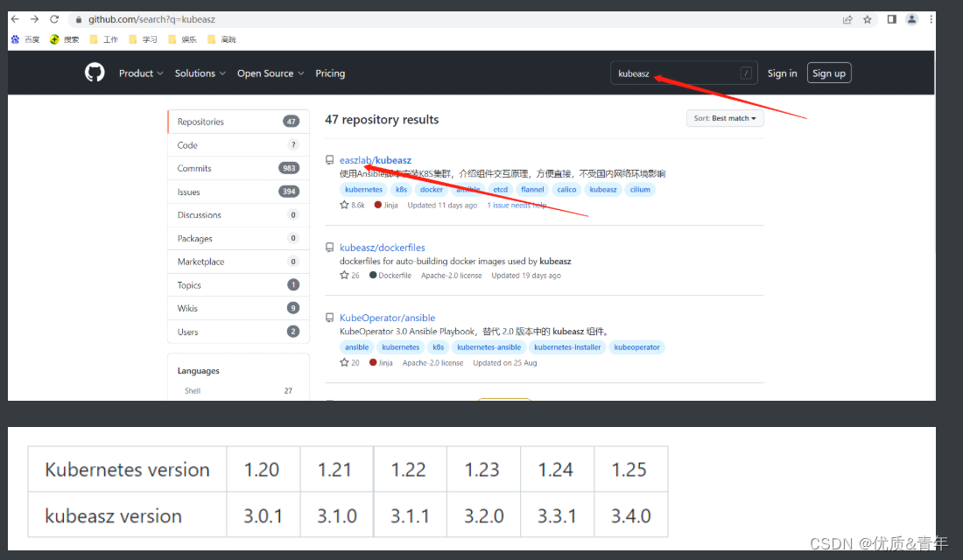This screenshot has width=963, height=560.
Task: Select the Repositories filter
Action: click(x=238, y=122)
